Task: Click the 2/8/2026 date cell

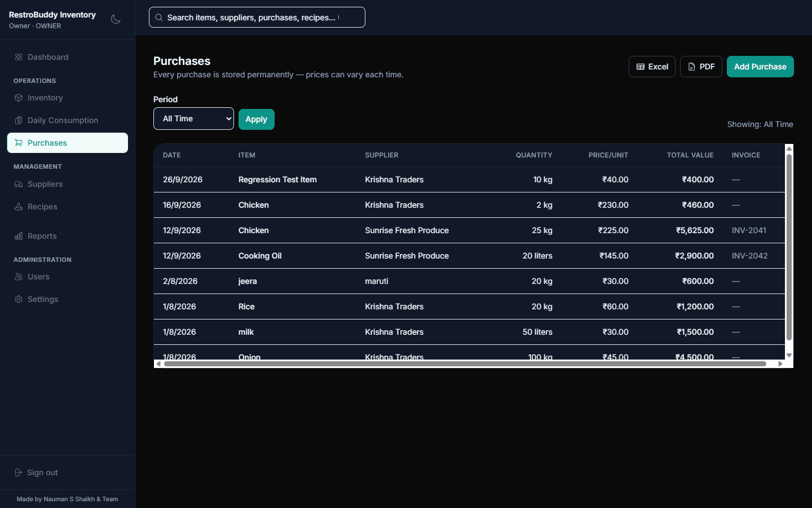Action: tap(180, 281)
